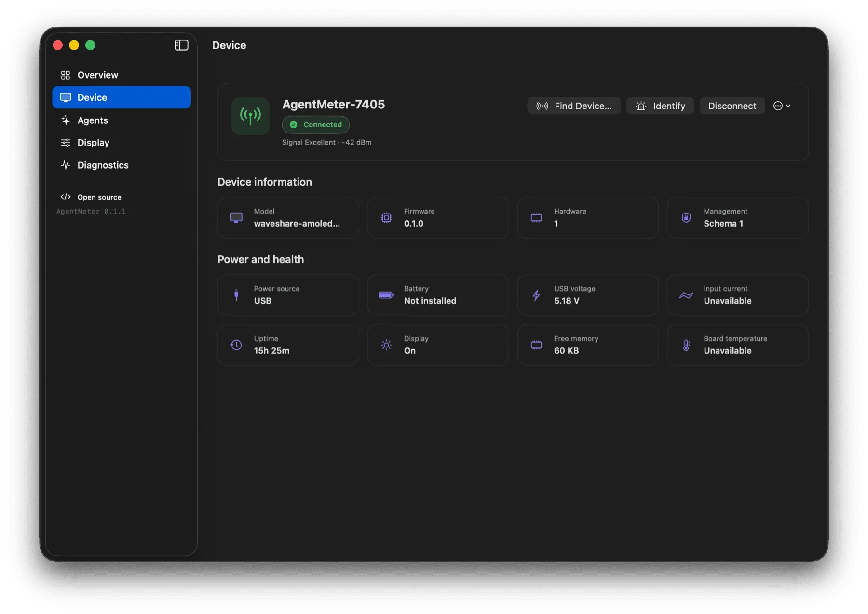Click the USB voltage lightning icon
The image size is (868, 614).
click(536, 295)
